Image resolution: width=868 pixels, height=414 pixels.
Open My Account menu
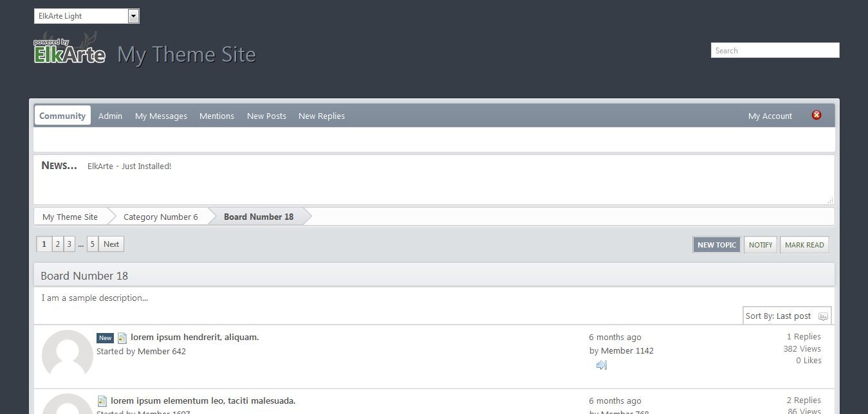[x=770, y=116]
